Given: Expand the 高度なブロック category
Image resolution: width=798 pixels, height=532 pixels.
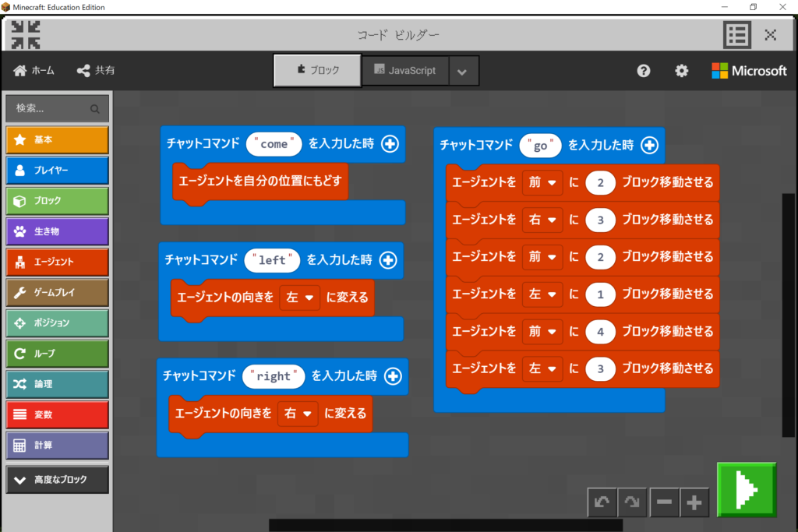Looking at the screenshot, I should pyautogui.click(x=58, y=480).
